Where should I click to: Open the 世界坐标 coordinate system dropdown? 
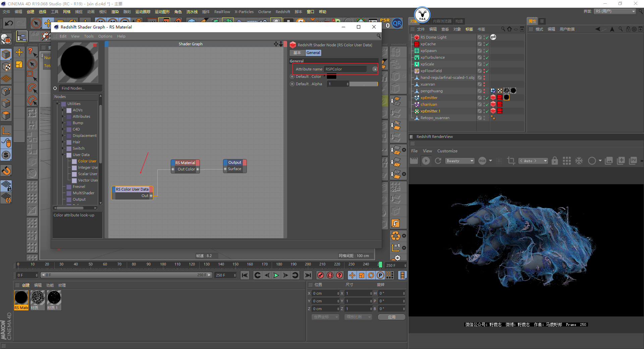click(x=325, y=317)
